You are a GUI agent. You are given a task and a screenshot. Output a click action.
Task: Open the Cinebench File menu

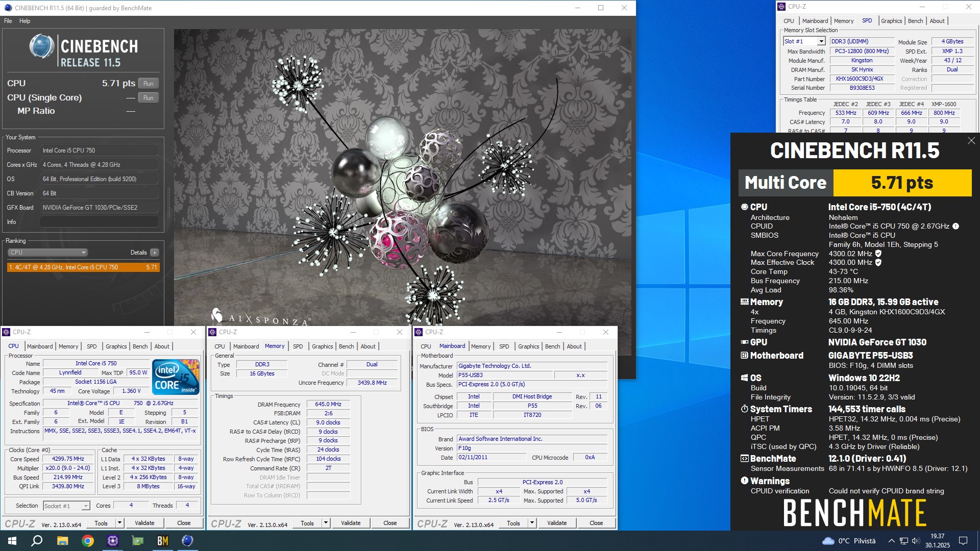[8, 21]
